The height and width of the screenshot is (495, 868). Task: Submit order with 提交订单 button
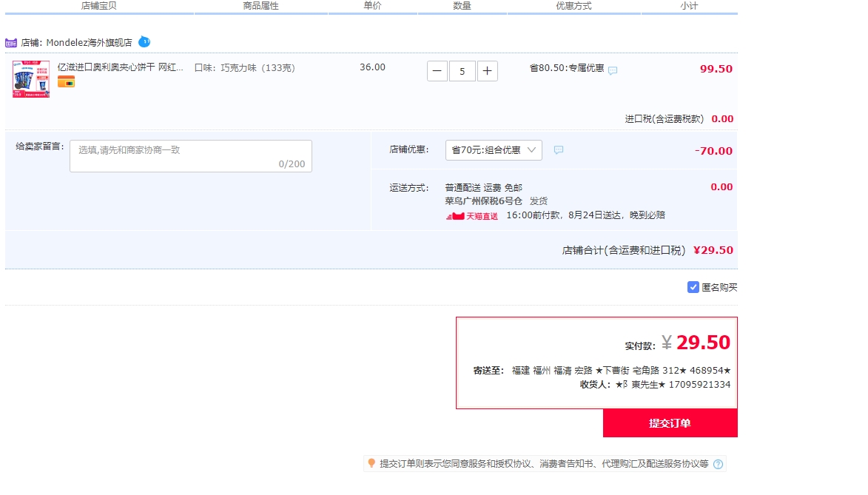[x=670, y=423]
